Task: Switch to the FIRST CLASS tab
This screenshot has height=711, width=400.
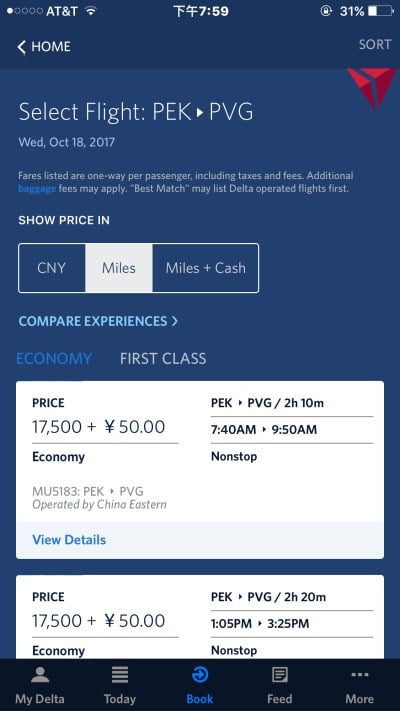Action: click(x=163, y=359)
